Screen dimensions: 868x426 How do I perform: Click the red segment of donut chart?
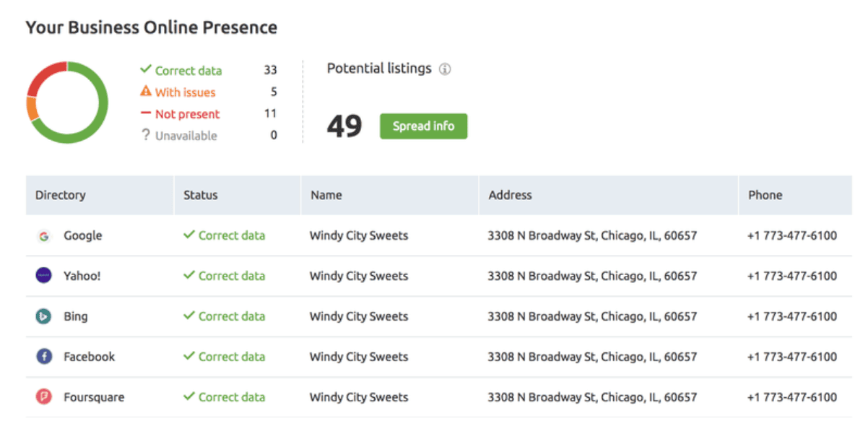43,77
